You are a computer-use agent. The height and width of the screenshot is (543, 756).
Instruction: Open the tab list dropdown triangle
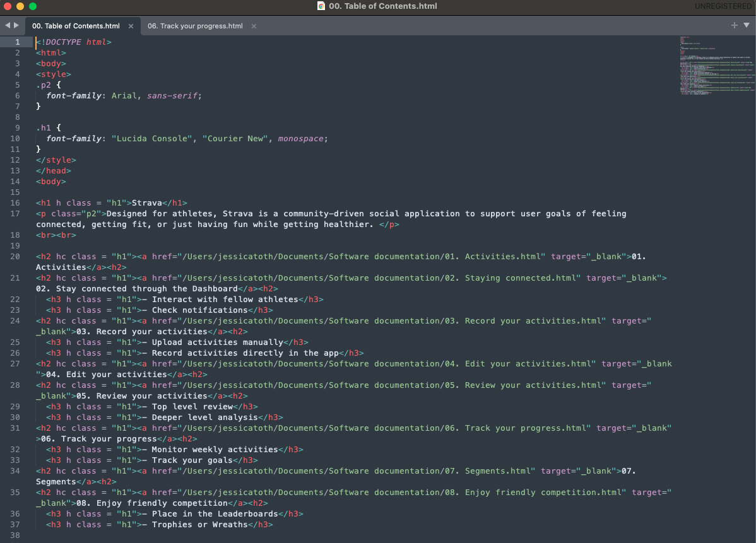747,25
